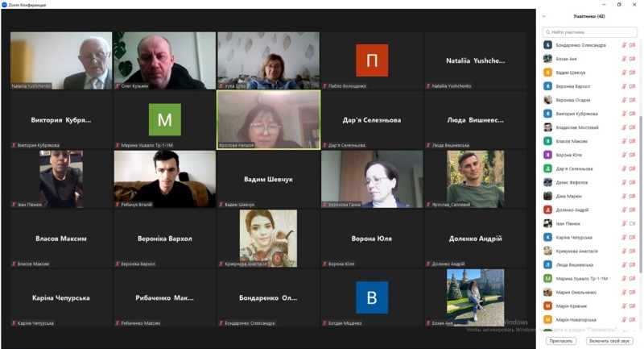Focus the 'Найти участника' search field
Viewport: 644px width, 349px height.
(589, 32)
